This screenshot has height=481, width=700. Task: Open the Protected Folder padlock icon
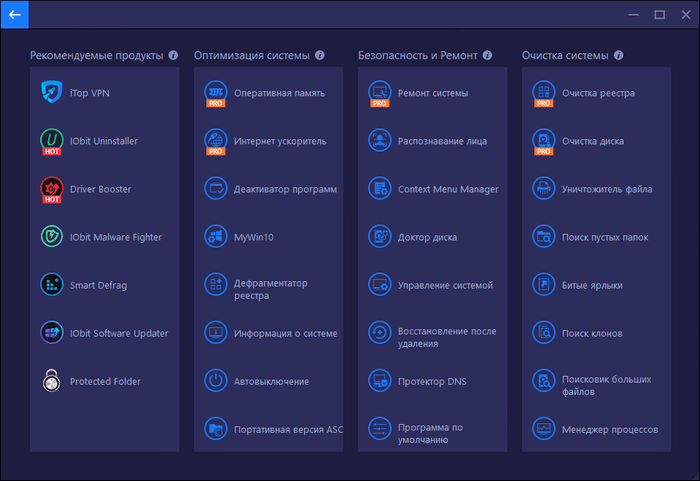52,381
